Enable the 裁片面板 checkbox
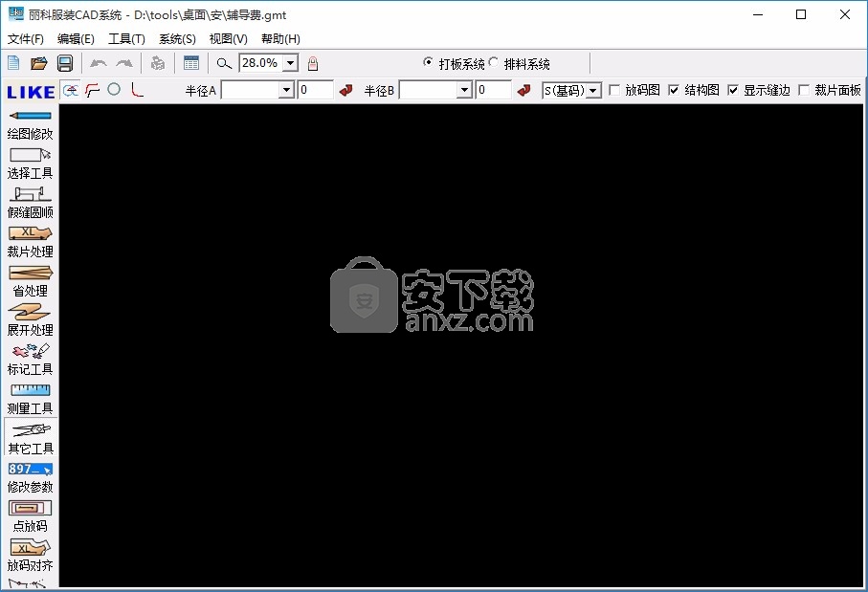This screenshot has width=868, height=592. (x=804, y=90)
